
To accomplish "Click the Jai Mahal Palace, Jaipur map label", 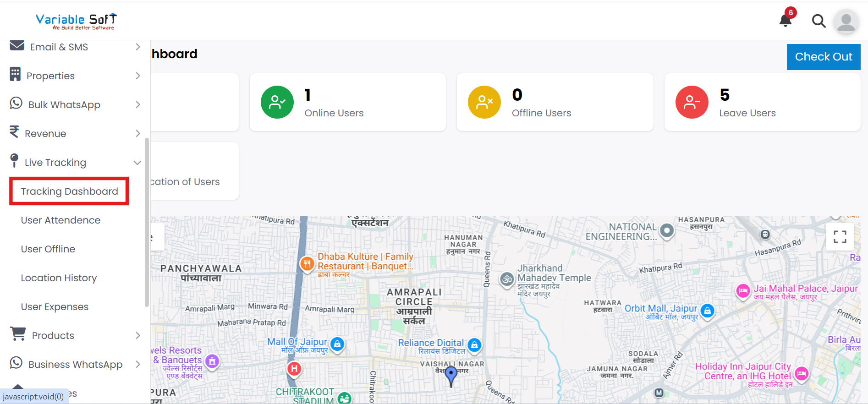I will point(806,288).
